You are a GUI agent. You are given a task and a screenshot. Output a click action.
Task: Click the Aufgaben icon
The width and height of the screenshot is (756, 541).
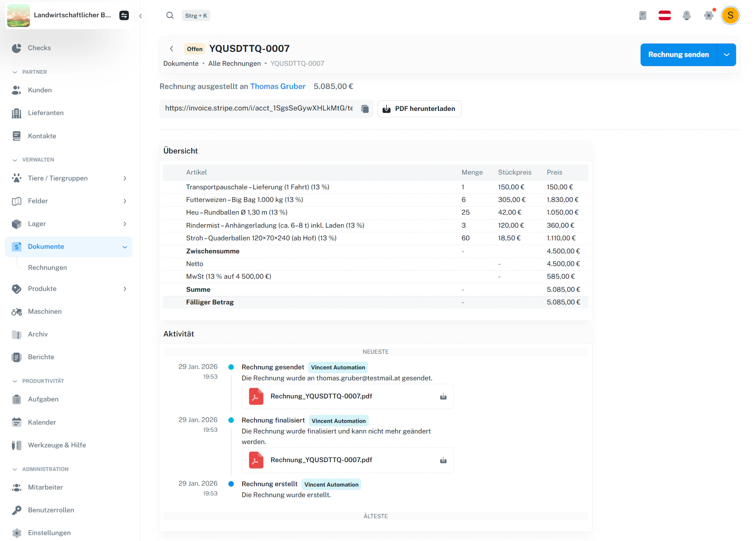click(x=16, y=399)
